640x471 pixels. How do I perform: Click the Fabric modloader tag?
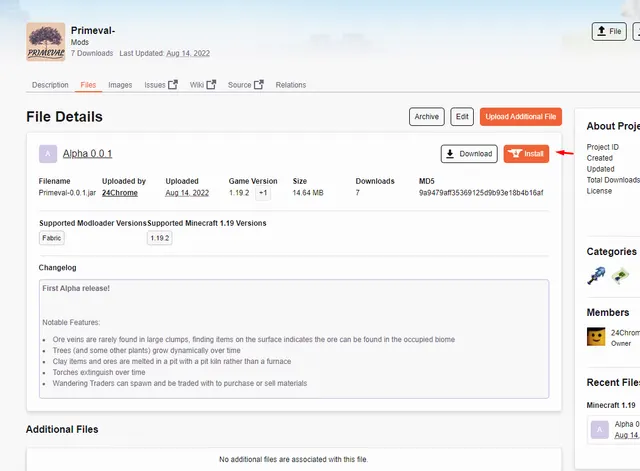[51, 238]
